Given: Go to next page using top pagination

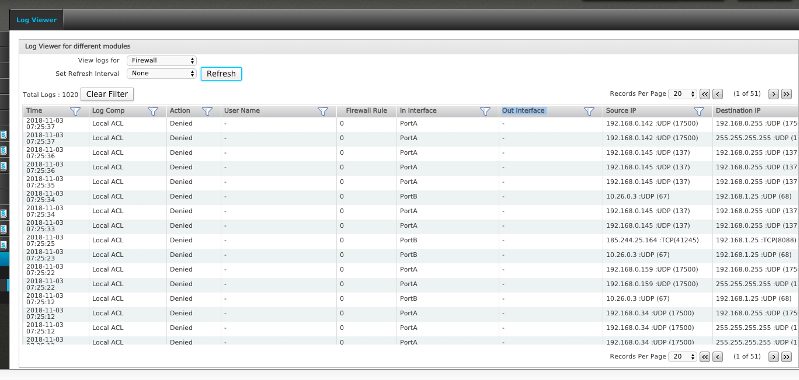Looking at the screenshot, I should (x=773, y=94).
